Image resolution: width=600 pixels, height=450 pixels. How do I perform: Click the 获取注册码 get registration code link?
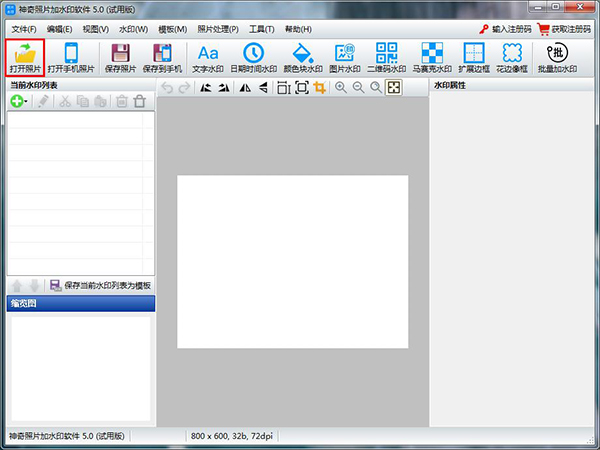point(570,30)
